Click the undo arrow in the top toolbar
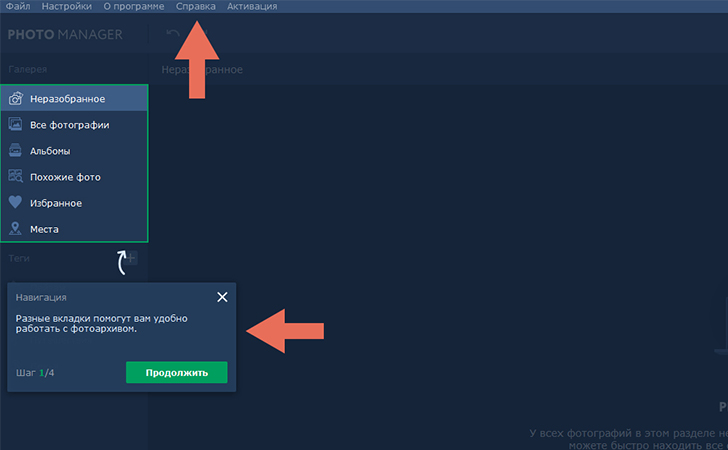This screenshot has height=450, width=728. point(172,35)
